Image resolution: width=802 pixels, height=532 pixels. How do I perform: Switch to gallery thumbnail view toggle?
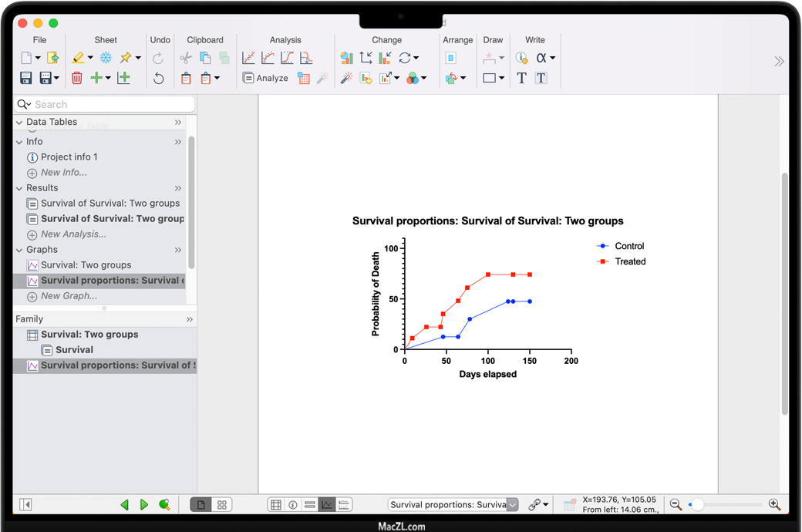tap(222, 505)
